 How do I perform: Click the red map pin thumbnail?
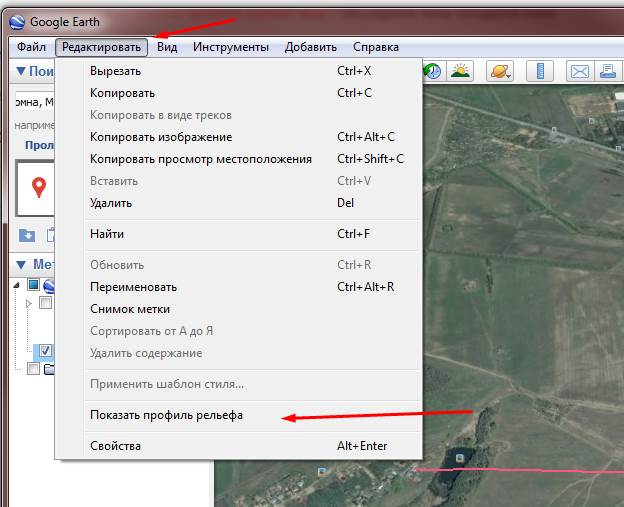point(39,187)
